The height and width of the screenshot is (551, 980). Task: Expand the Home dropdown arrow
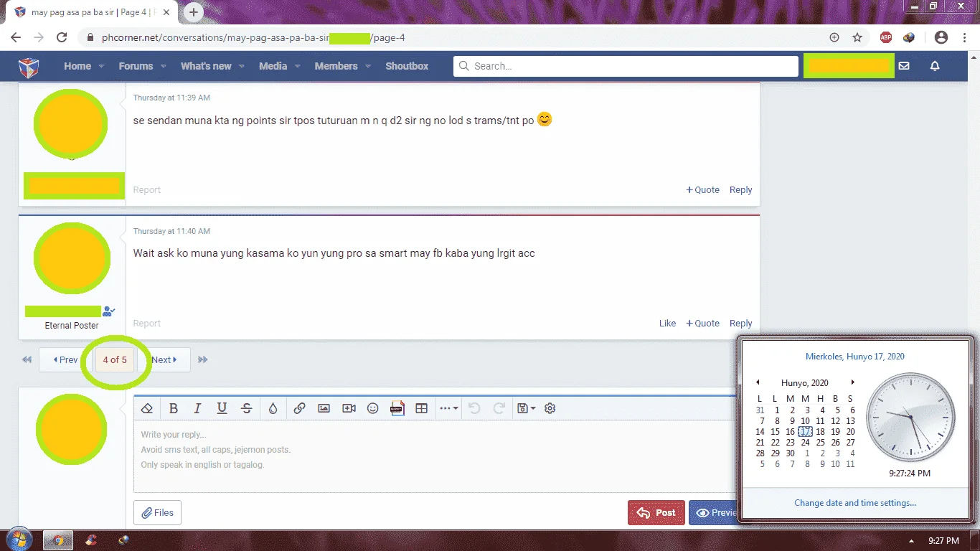point(101,66)
